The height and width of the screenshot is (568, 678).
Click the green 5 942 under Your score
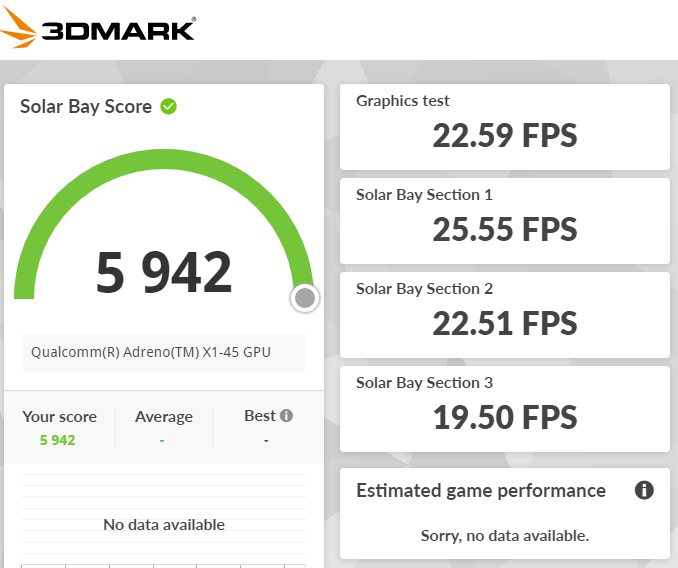(x=58, y=440)
